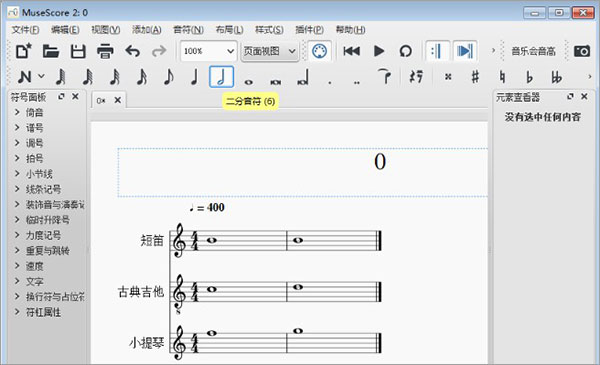Undock the 符号面板 palette panel

[61, 96]
